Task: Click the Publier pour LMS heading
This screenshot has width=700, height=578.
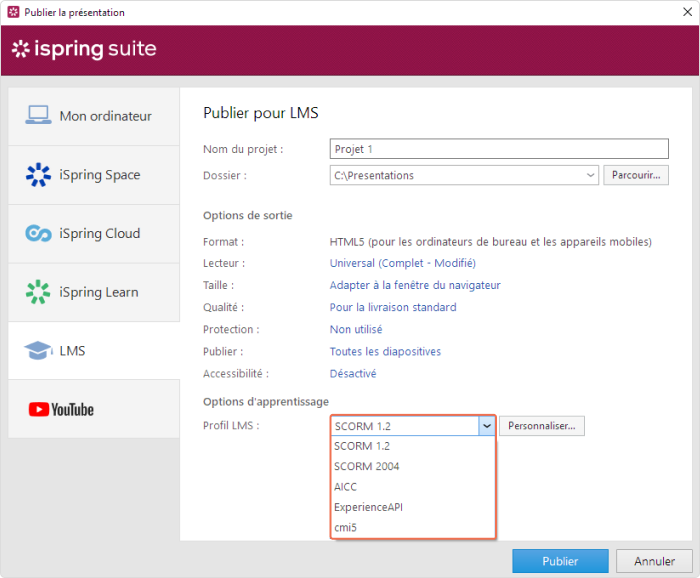Action: click(x=261, y=113)
